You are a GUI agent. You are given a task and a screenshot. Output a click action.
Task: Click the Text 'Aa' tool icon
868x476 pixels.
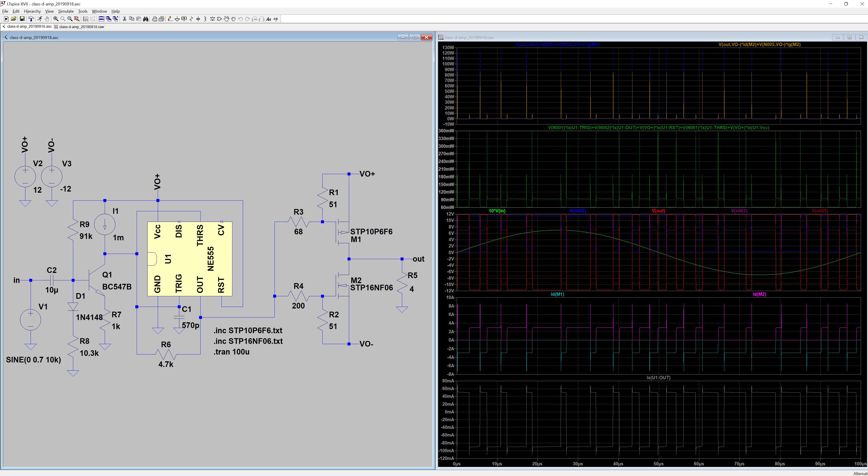pos(269,19)
